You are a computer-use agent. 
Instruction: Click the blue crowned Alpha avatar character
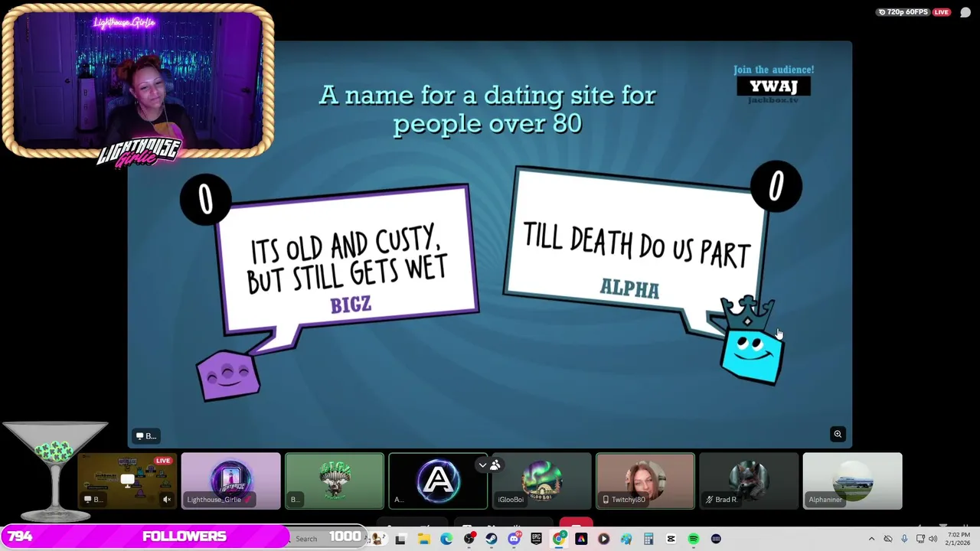(751, 342)
